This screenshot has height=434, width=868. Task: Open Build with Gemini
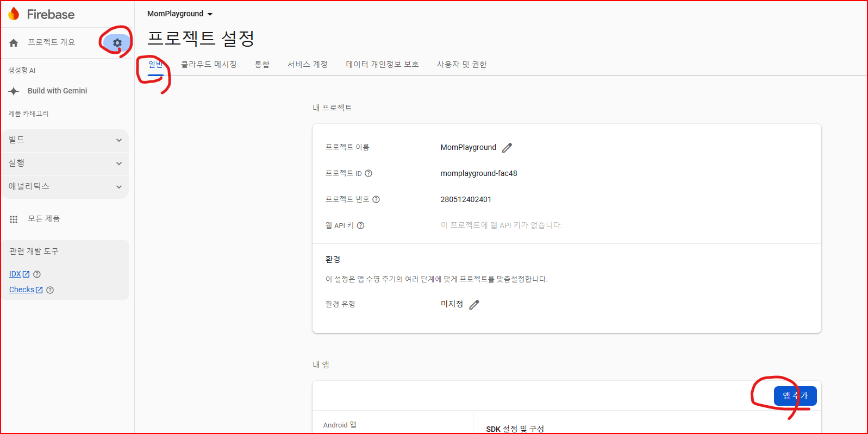click(x=58, y=91)
